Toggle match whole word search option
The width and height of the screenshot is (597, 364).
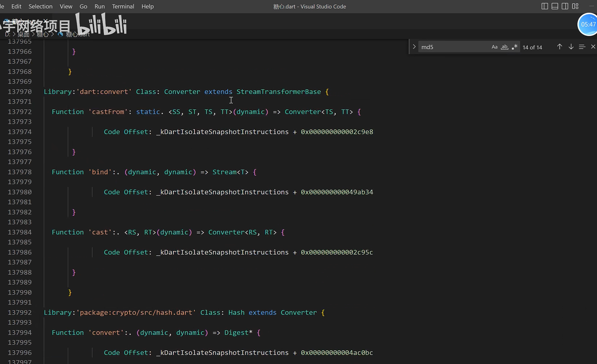click(x=505, y=47)
